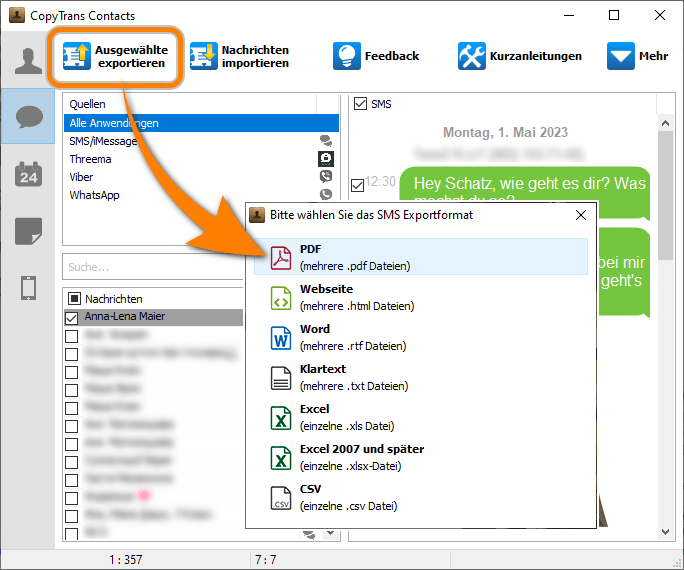Screen dimensions: 684x570
Task: Open the Feedback lightbulb button
Action: tap(376, 56)
